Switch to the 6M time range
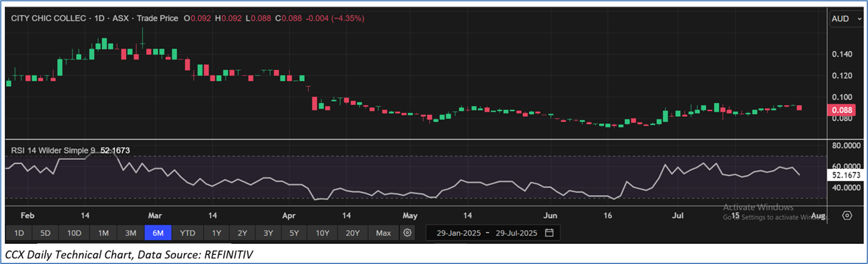The image size is (868, 264). 158,232
